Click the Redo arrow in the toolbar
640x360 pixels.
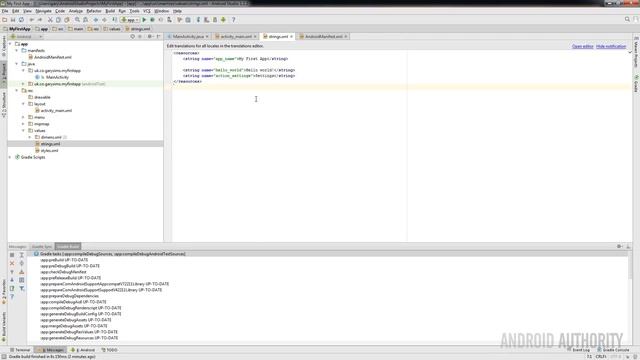click(40, 20)
